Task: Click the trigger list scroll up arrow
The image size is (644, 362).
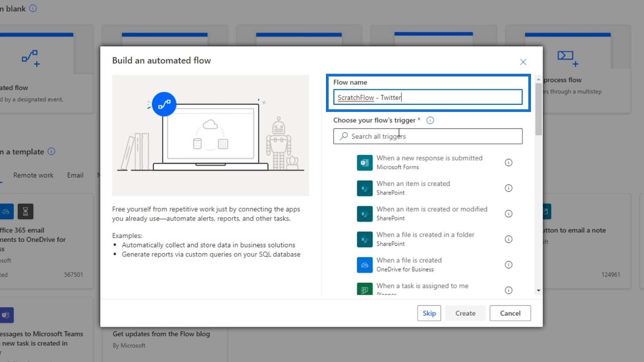Action: 539,80
